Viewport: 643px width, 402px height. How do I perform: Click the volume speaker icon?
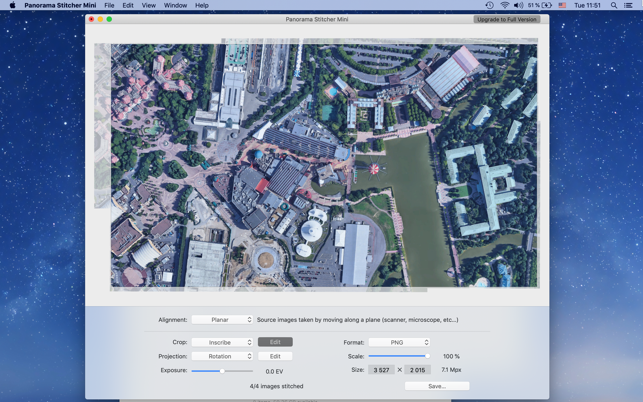(x=518, y=5)
